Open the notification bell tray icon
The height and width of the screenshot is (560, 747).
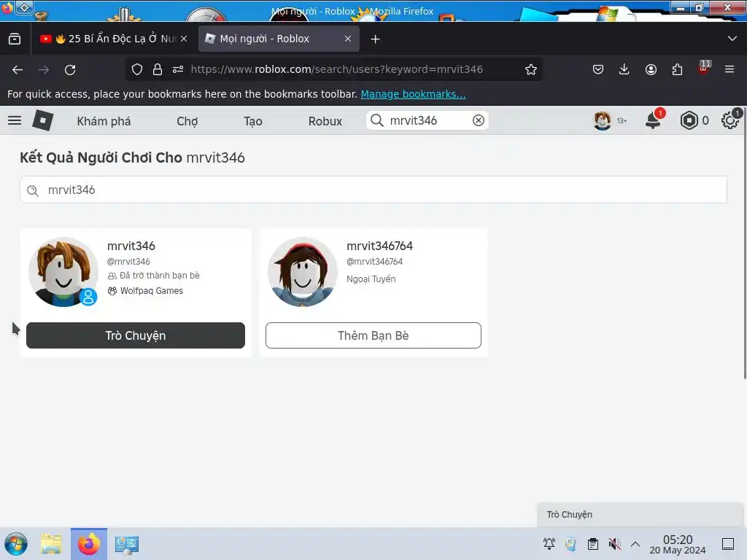point(549,544)
